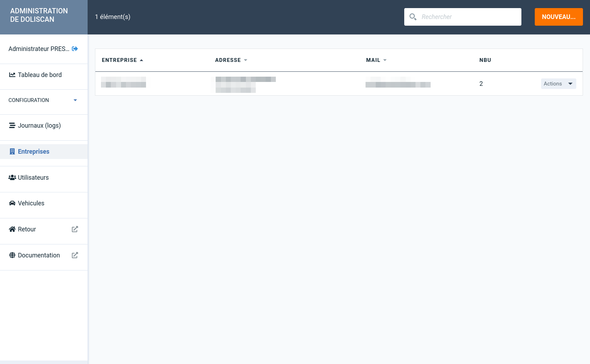This screenshot has width=590, height=364.
Task: Click the Administrateur PRES... account name
Action: pos(39,49)
